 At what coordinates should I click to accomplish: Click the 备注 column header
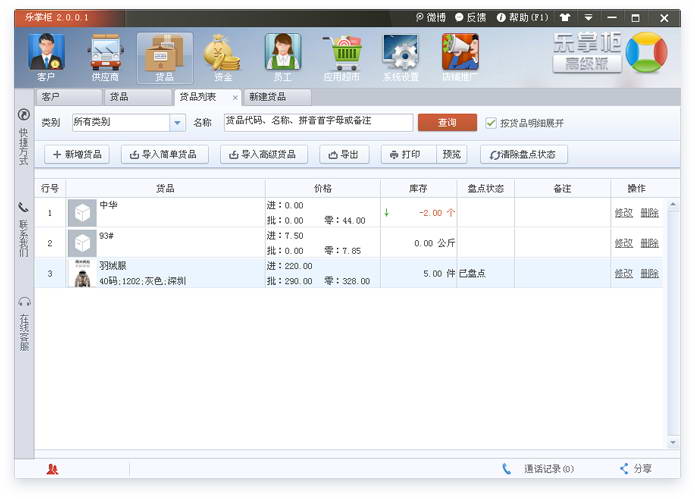click(x=562, y=188)
